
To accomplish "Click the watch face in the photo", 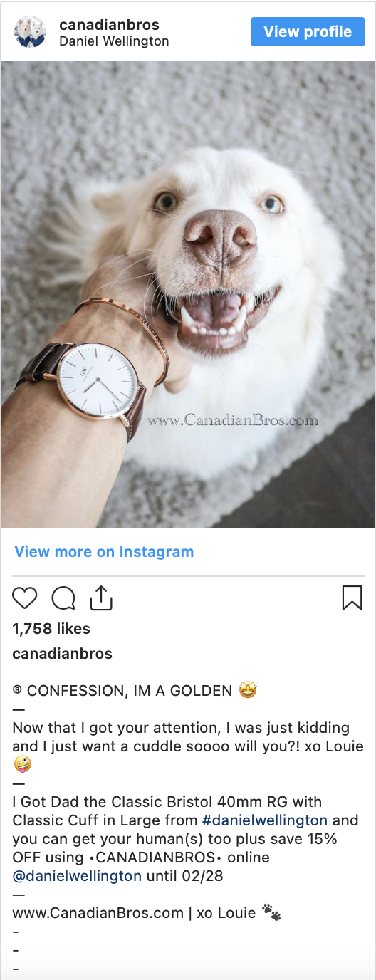I will 98,385.
